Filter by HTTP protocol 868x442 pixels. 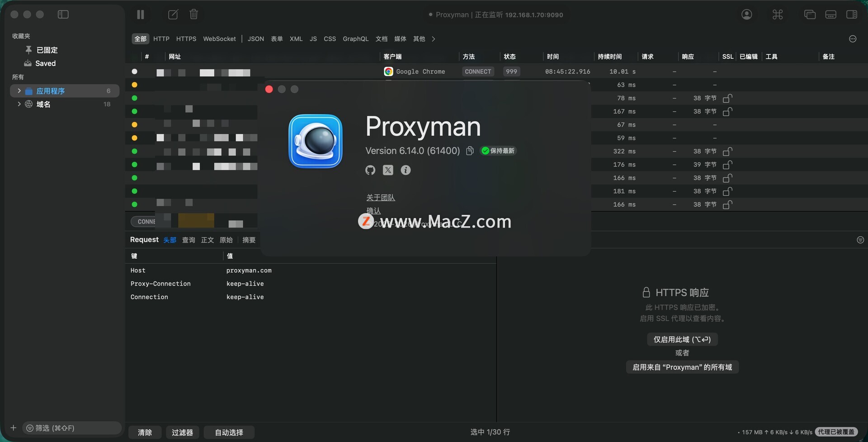point(161,39)
